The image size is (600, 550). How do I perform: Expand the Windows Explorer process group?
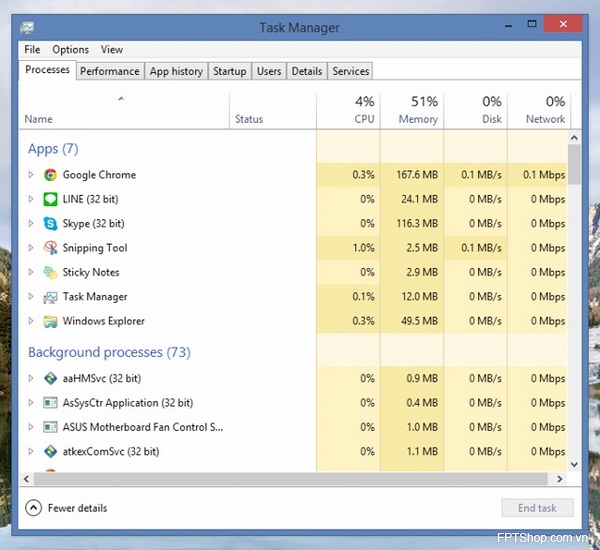click(x=31, y=321)
